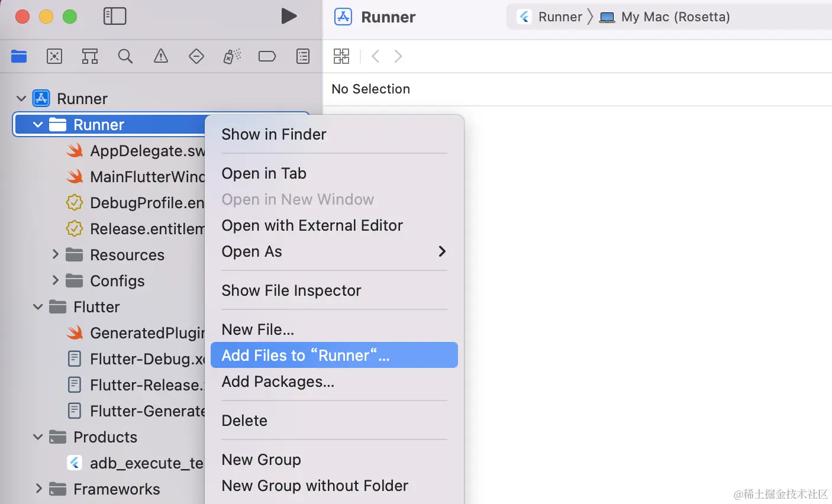
Task: Collapse the Flutter group chevron
Action: 38,307
